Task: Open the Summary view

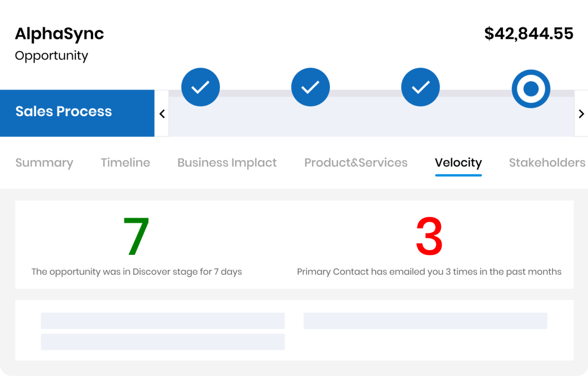Action: pyautogui.click(x=44, y=163)
